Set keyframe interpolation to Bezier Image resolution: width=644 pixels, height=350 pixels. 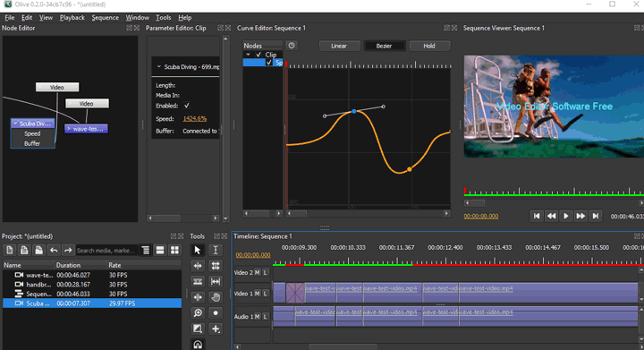point(384,46)
